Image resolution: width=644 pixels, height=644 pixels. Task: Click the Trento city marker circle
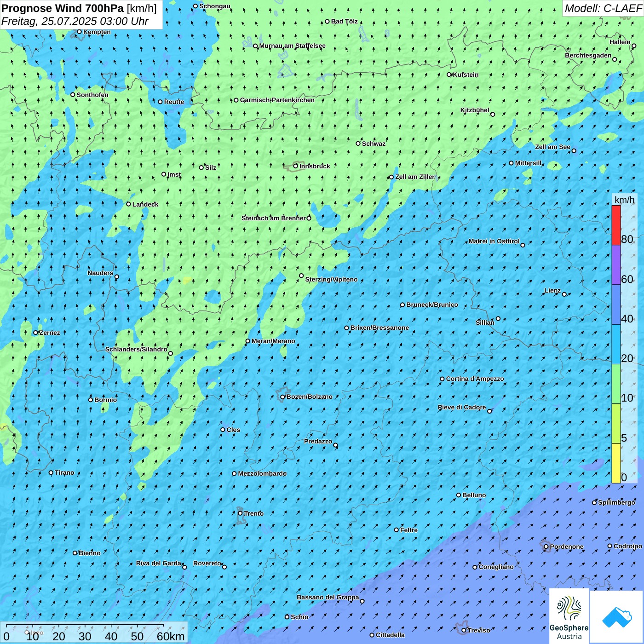click(x=240, y=513)
